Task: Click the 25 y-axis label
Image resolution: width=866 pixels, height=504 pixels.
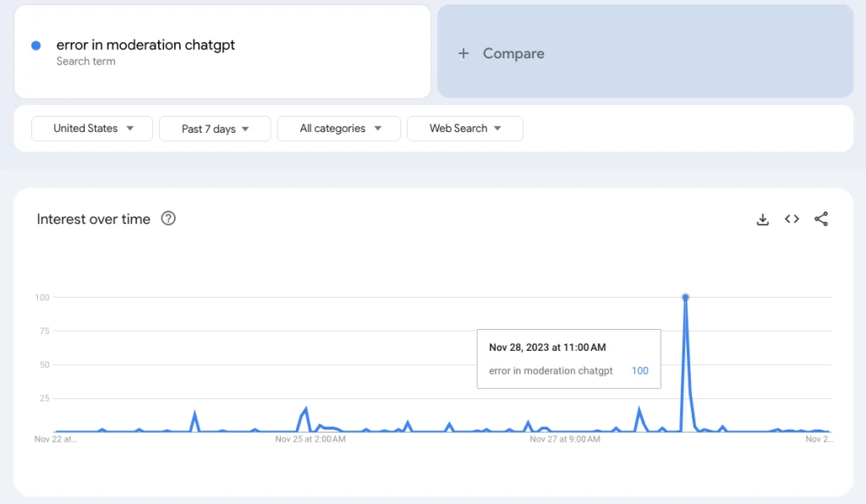Action: coord(42,398)
